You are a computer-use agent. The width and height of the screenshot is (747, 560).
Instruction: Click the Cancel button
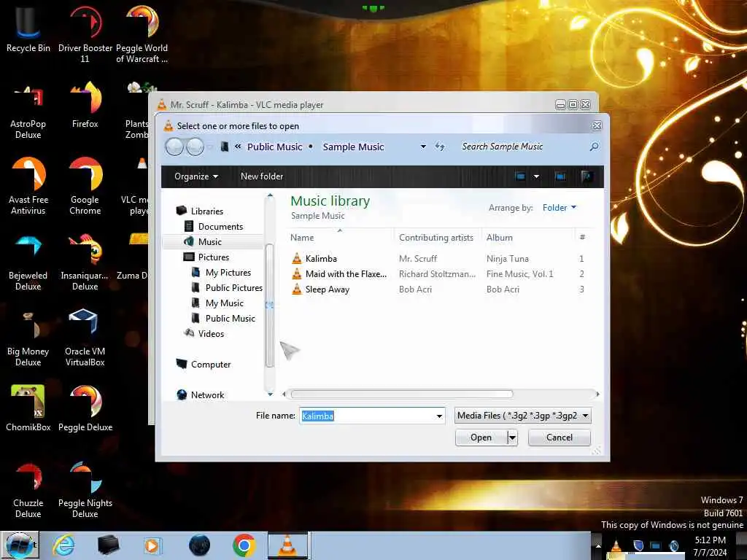click(x=560, y=437)
